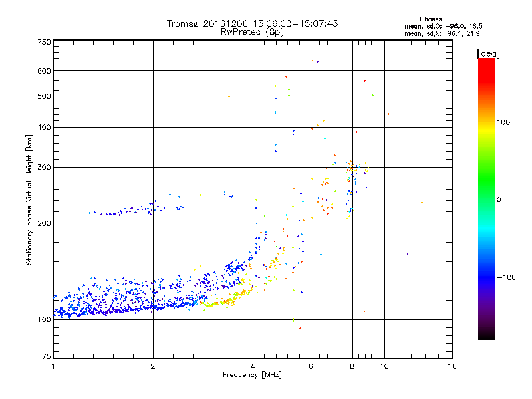
Task: Click the colorbar tick label '100'
Action: point(503,122)
